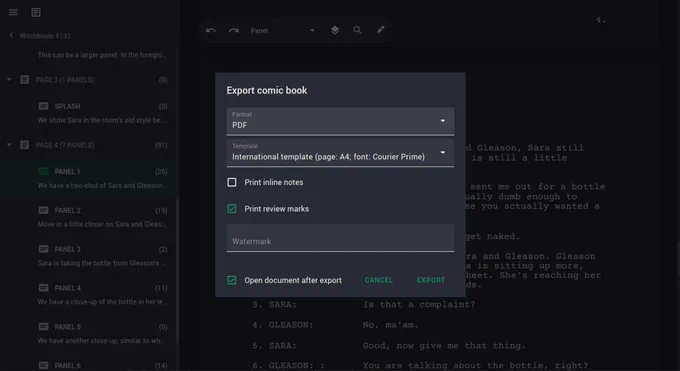
Task: Disable Print review marks checkbox
Action: [x=232, y=209]
